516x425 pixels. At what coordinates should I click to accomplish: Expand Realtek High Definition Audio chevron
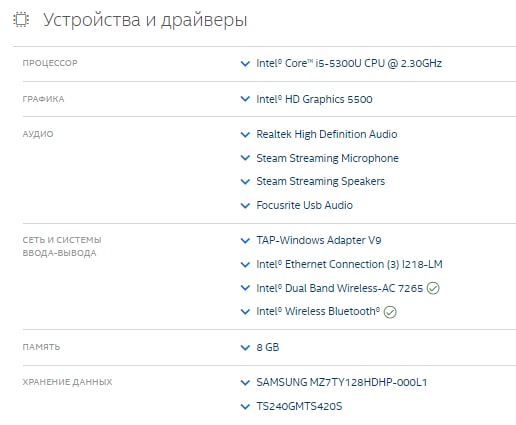coord(245,134)
